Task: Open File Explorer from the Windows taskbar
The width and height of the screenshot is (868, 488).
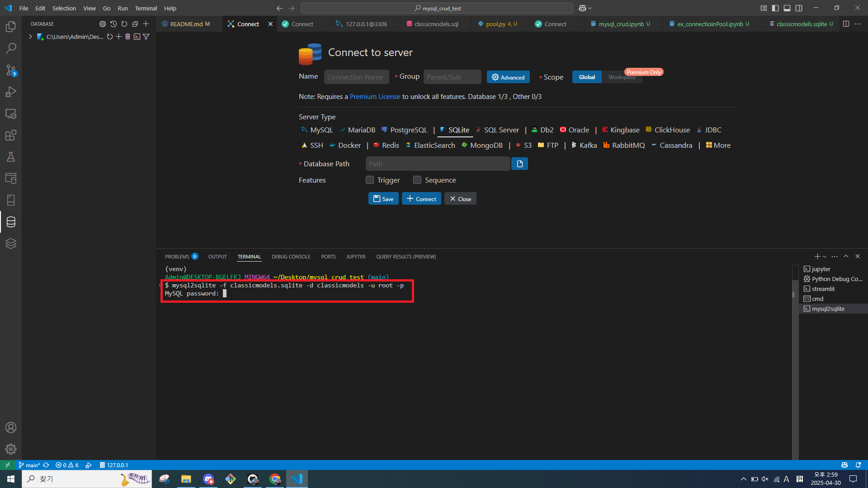Action: [x=186, y=479]
